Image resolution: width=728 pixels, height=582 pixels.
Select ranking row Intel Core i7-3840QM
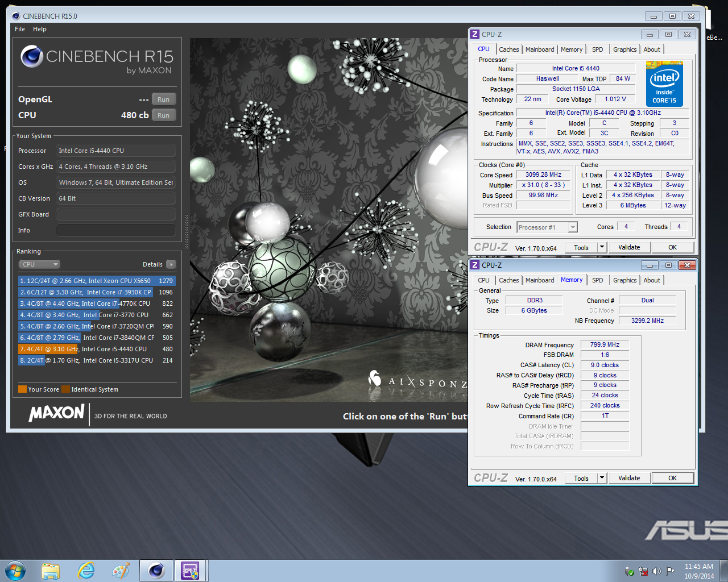click(x=97, y=338)
